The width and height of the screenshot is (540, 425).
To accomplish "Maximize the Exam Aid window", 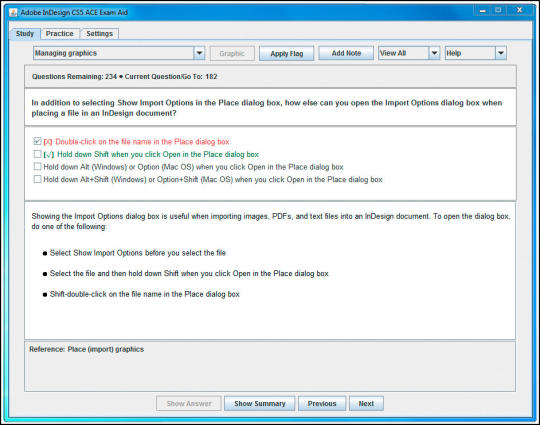I will 498,11.
